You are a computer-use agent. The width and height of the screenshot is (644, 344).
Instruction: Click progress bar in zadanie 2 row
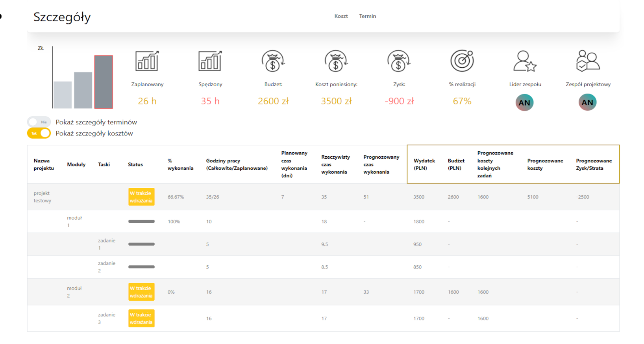click(141, 267)
